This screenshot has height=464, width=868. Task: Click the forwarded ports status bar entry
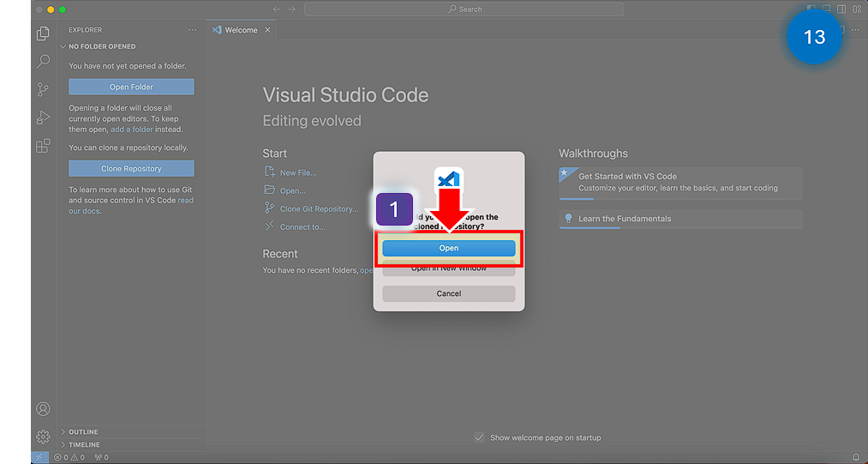(101, 457)
